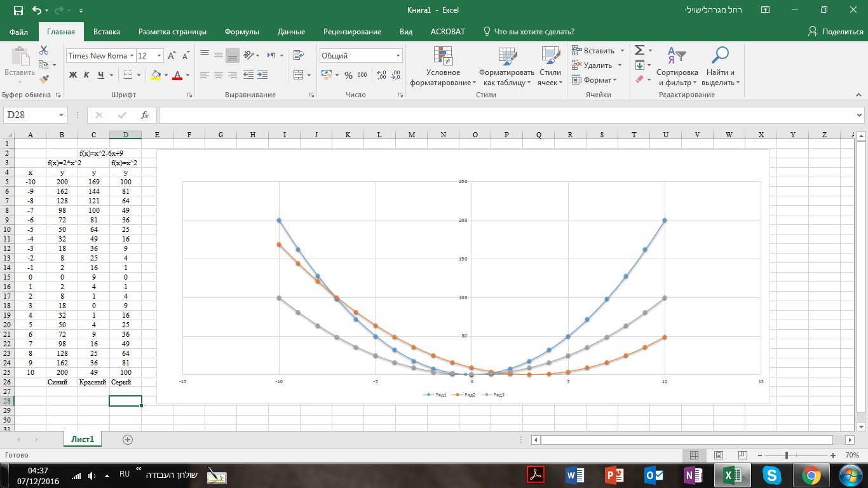Center cell text horizontally
This screenshot has height=488, width=868.
(219, 75)
